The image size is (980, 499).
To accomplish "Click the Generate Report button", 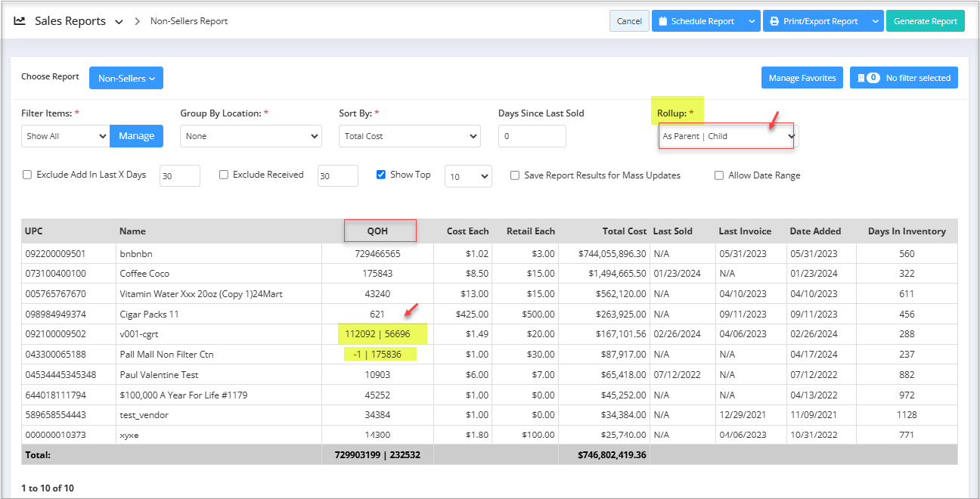I will (926, 21).
